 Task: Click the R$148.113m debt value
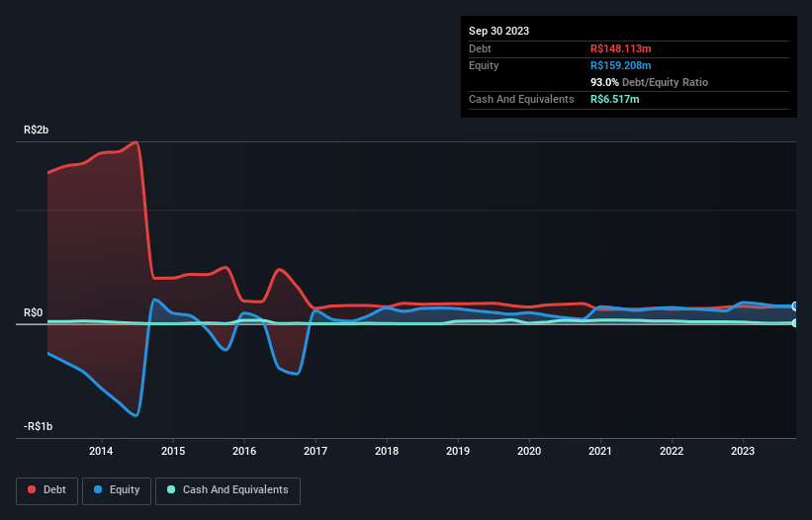click(621, 48)
